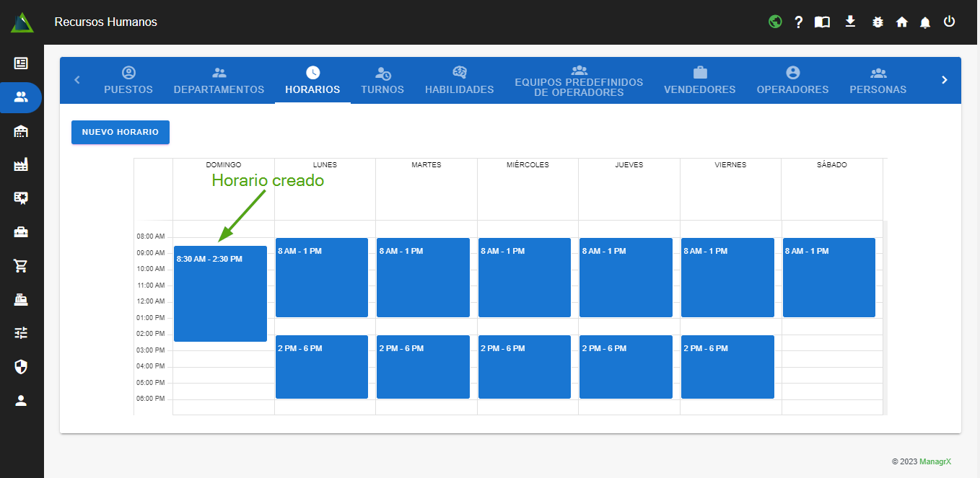
Task: Open the help question mark icon
Action: pyautogui.click(x=799, y=22)
